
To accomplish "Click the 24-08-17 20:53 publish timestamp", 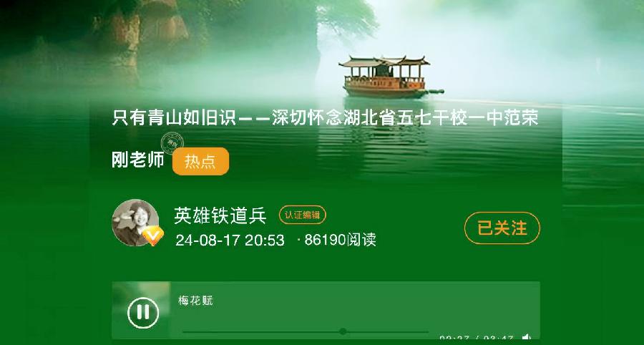I will click(230, 240).
